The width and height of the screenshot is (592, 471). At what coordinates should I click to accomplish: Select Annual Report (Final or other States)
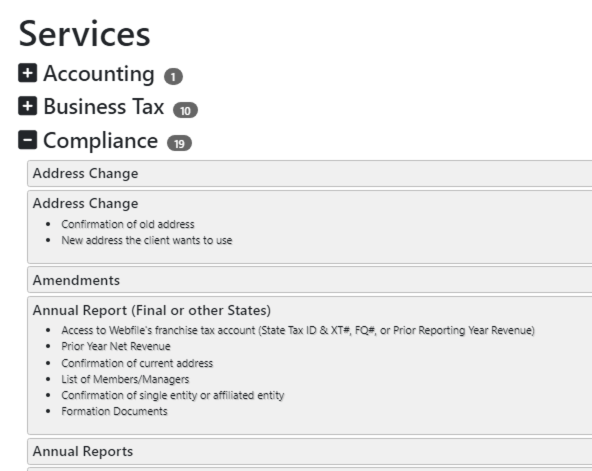pyautogui.click(x=152, y=310)
